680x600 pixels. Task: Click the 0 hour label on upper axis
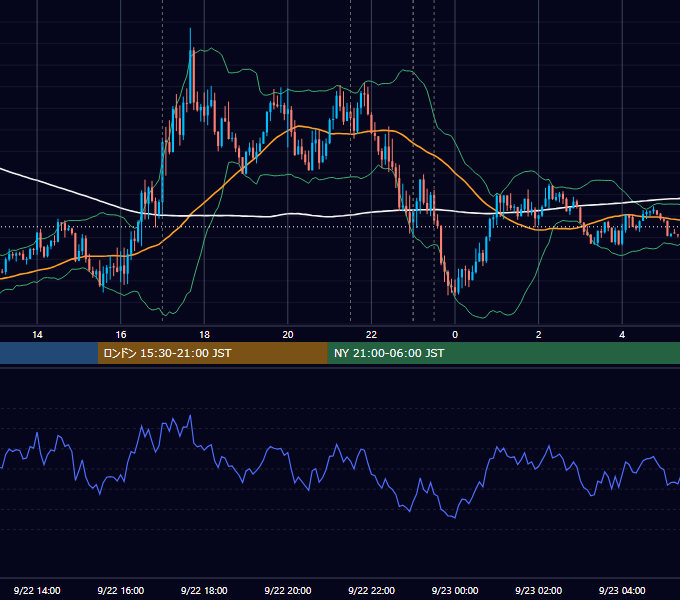(455, 335)
